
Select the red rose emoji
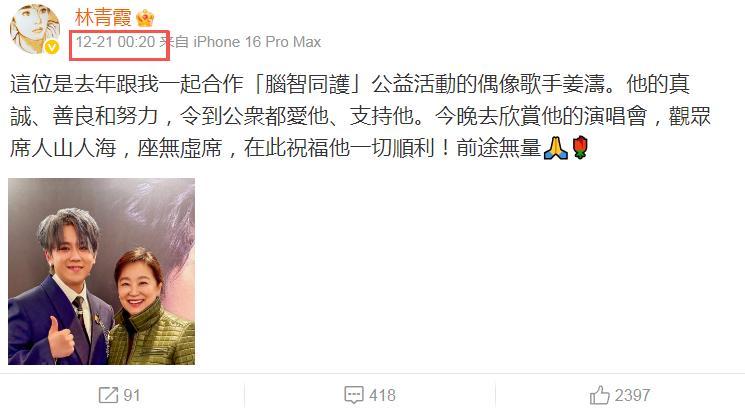[x=580, y=148]
